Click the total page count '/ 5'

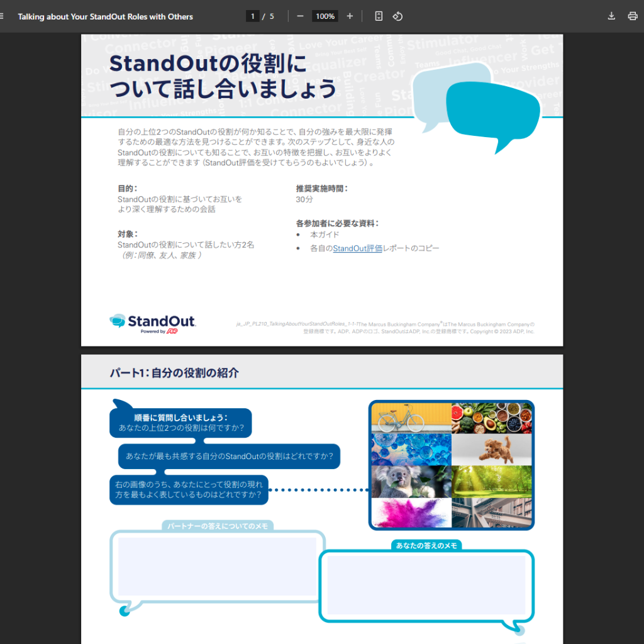tap(268, 16)
